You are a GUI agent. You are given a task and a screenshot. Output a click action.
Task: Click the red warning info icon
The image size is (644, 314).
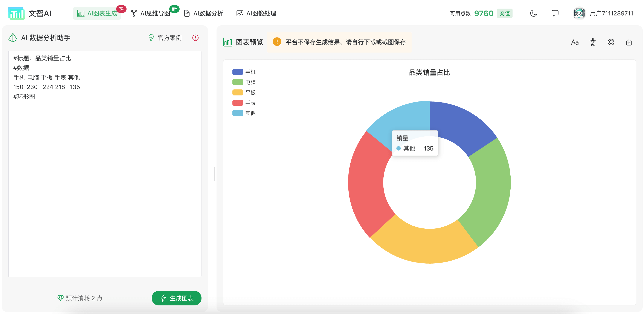(195, 38)
